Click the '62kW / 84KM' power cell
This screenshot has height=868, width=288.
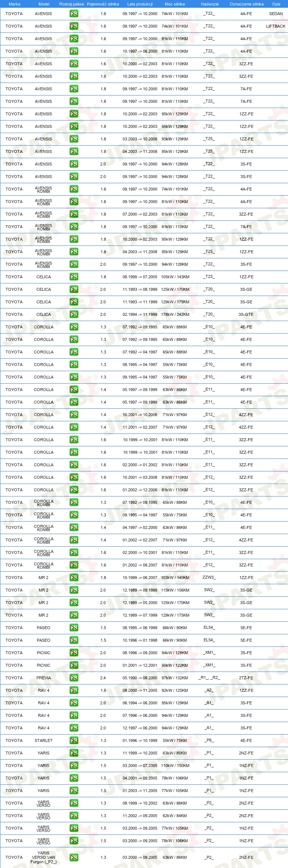point(175,816)
